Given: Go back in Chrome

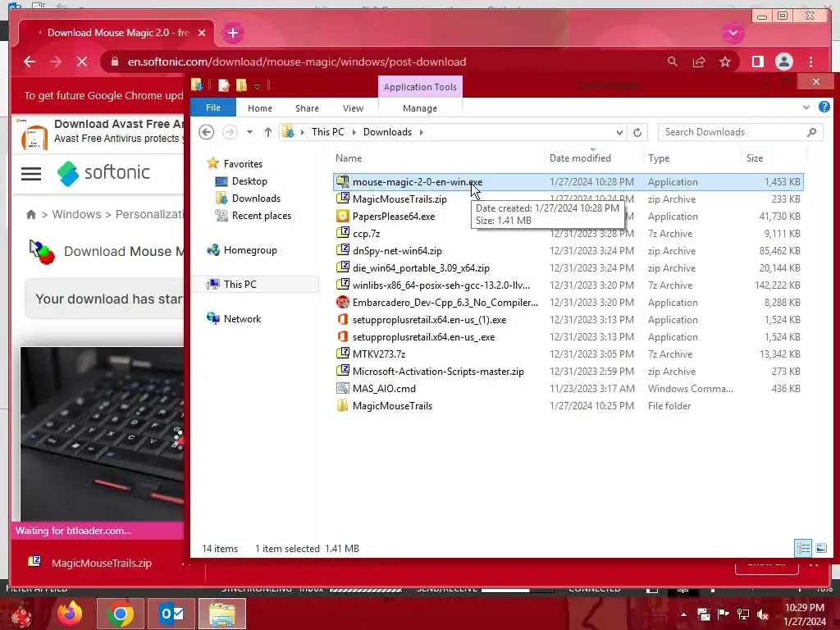Looking at the screenshot, I should [30, 62].
